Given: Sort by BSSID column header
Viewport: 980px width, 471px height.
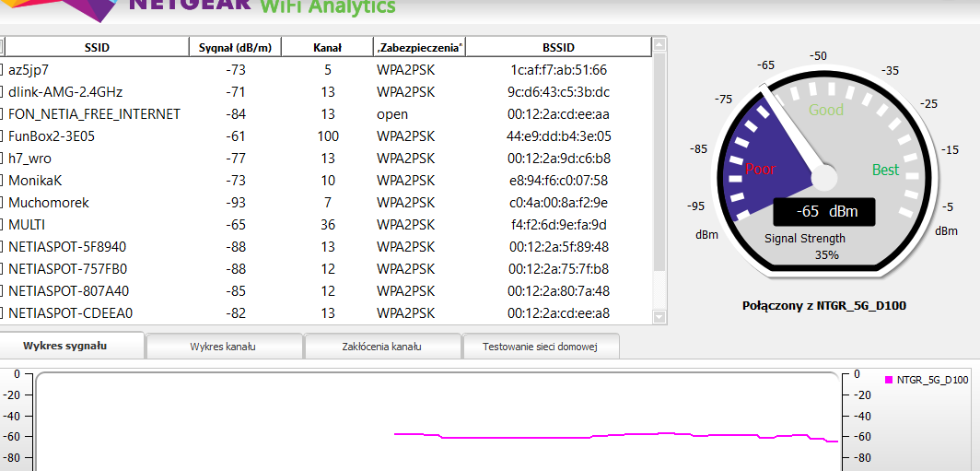Looking at the screenshot, I should 557,47.
